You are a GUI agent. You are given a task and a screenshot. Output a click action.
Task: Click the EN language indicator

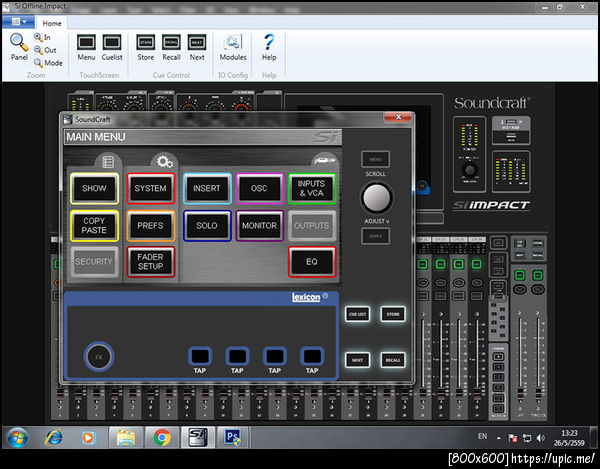point(483,436)
